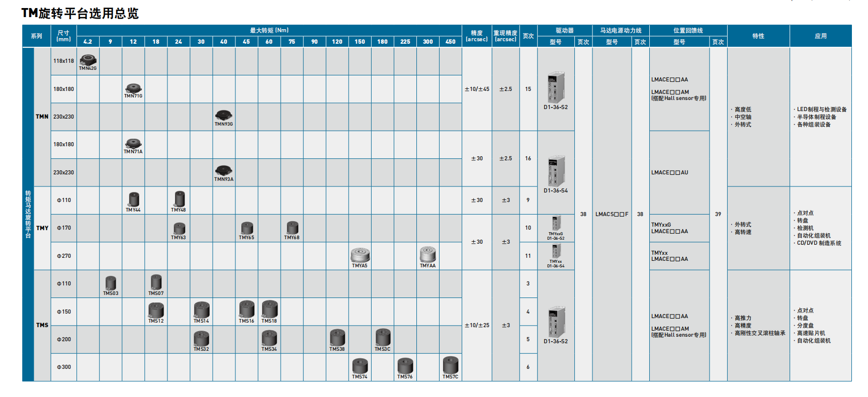The width and height of the screenshot is (868, 397).
Task: Click the TMS3C motor image
Action: (x=383, y=337)
